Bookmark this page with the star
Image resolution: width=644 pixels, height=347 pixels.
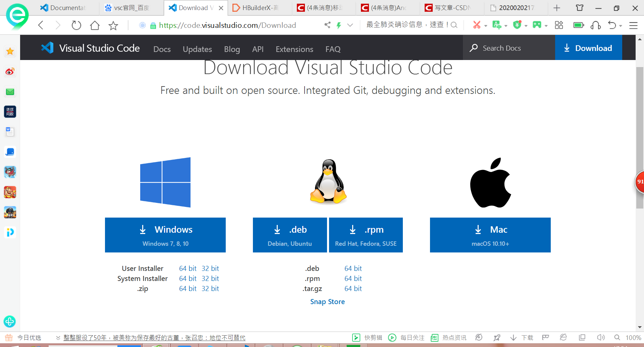click(x=113, y=25)
